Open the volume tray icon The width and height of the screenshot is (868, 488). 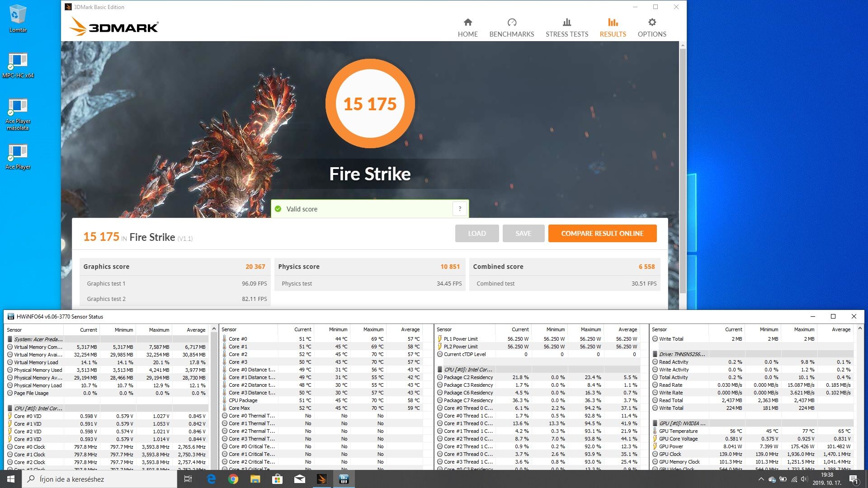804,479
